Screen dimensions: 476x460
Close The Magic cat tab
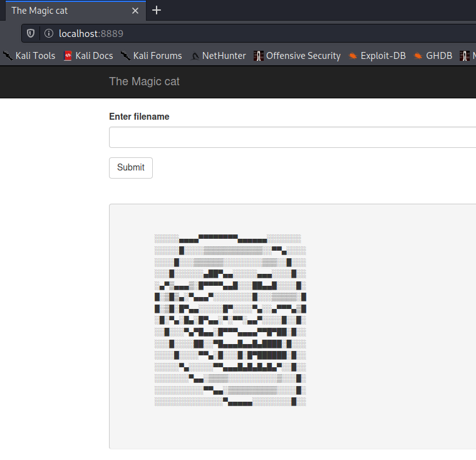(135, 11)
